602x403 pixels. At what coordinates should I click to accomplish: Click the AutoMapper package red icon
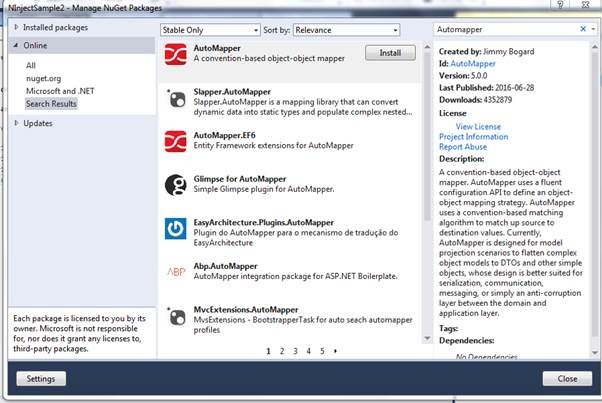tap(175, 54)
